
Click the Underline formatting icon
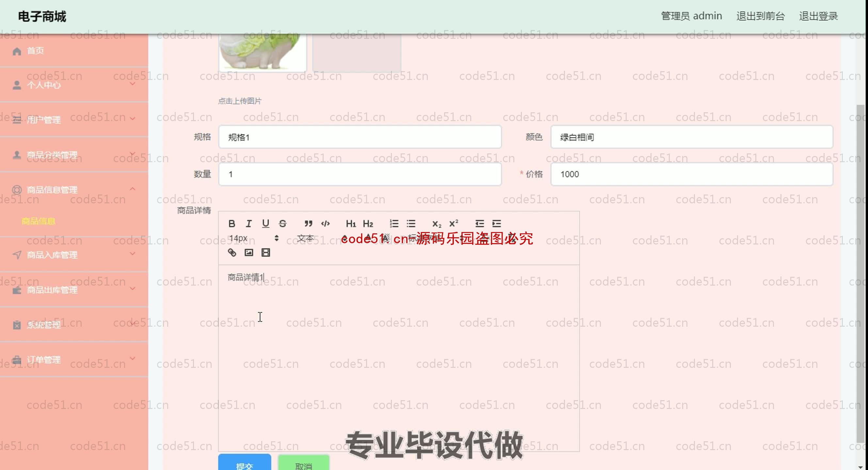266,224
